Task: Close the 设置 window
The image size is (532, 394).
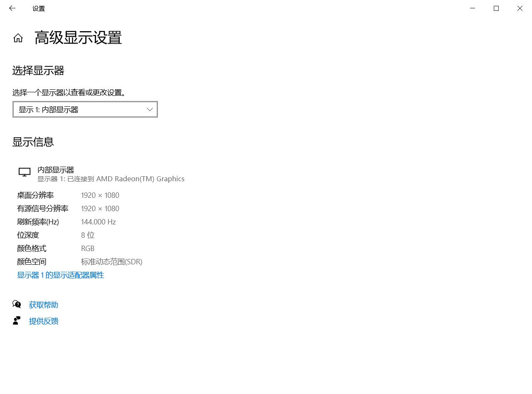Action: coord(520,8)
